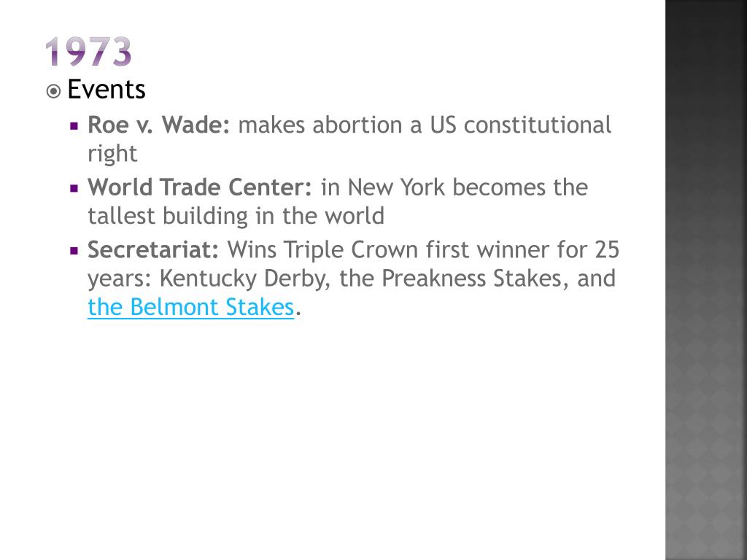Click the word 'constitutional' in first bullet
The height and width of the screenshot is (560, 747).
[x=538, y=125]
